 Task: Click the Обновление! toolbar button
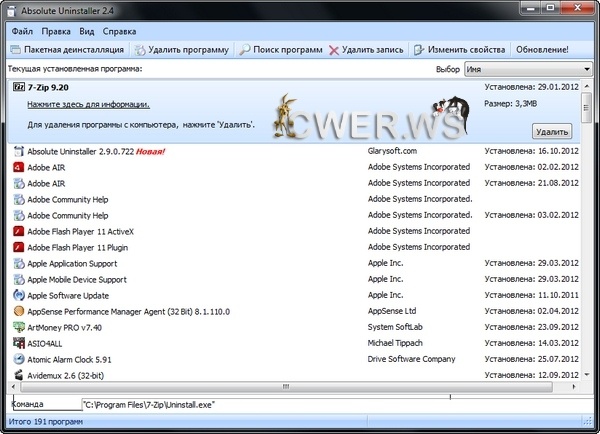[x=544, y=49]
